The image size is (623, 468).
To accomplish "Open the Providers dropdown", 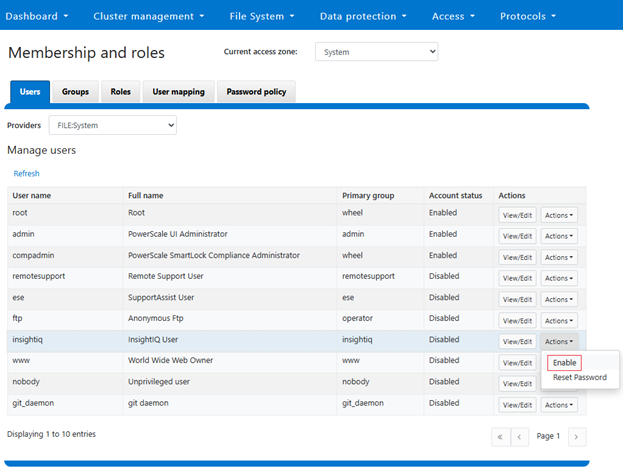I will [x=114, y=125].
